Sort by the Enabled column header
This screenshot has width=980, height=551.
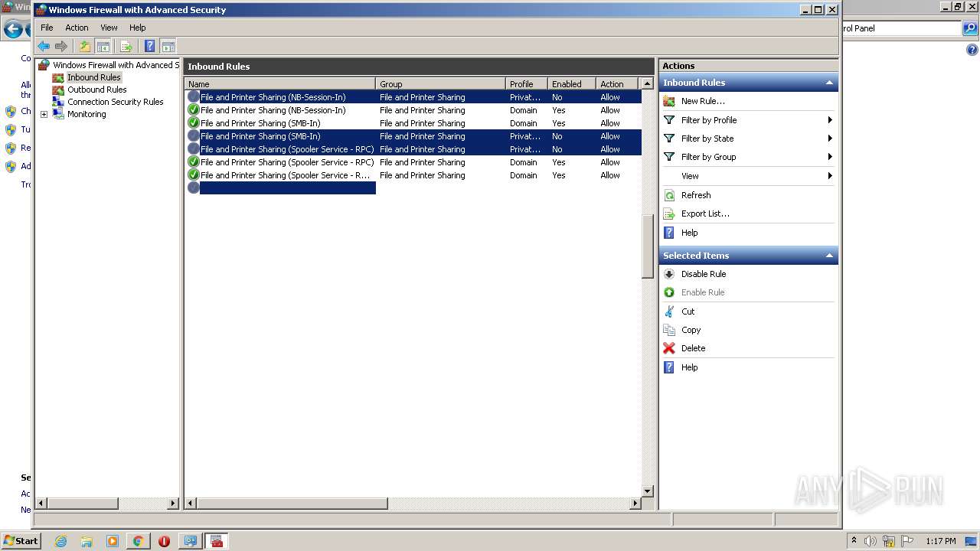572,84
